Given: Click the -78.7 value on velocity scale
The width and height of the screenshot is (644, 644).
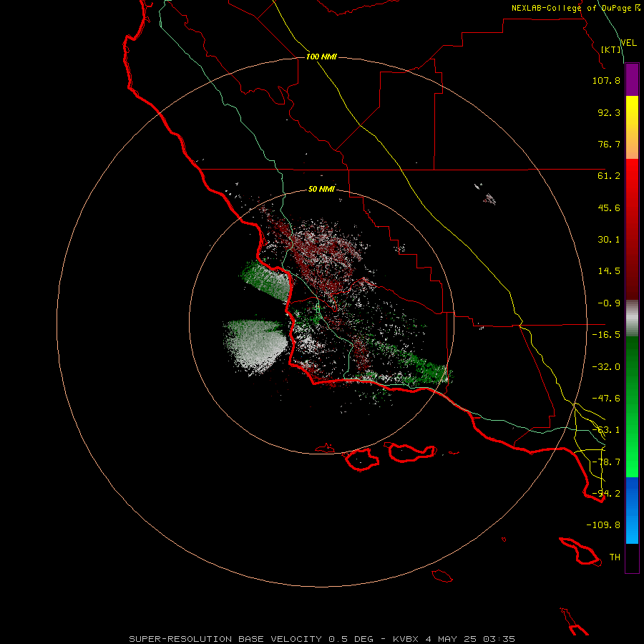Looking at the screenshot, I should [x=606, y=462].
